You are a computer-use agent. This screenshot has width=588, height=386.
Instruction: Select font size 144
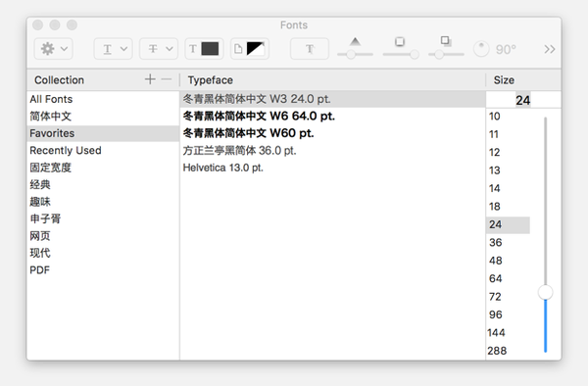pyautogui.click(x=508, y=333)
